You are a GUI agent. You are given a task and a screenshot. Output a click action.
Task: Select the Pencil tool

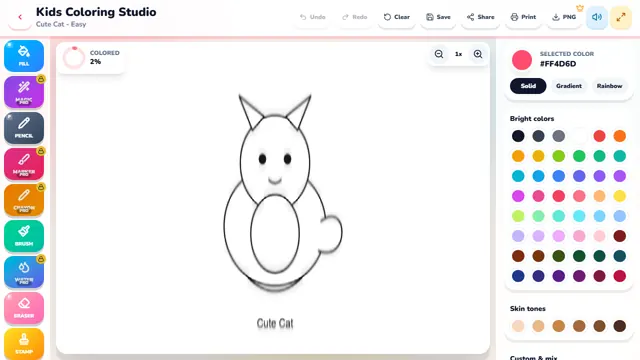pos(24,128)
